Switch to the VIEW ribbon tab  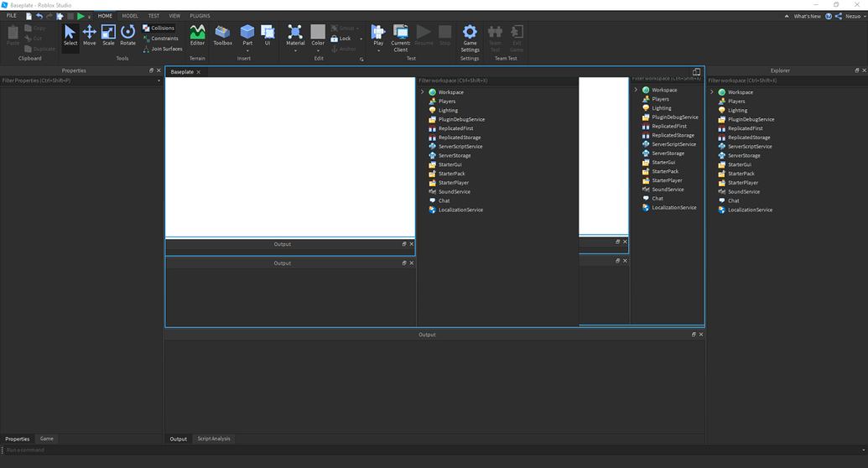[x=174, y=15]
